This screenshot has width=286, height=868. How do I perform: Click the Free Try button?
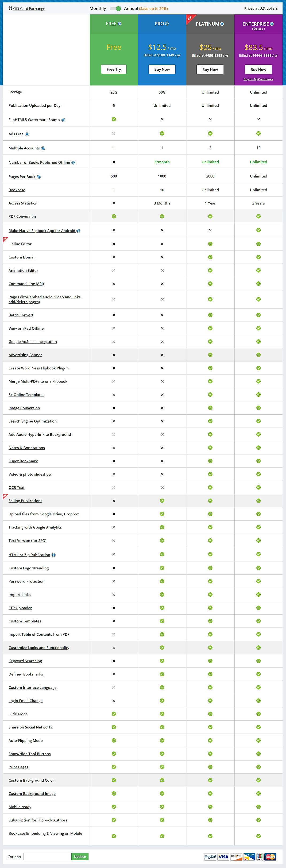tap(114, 69)
